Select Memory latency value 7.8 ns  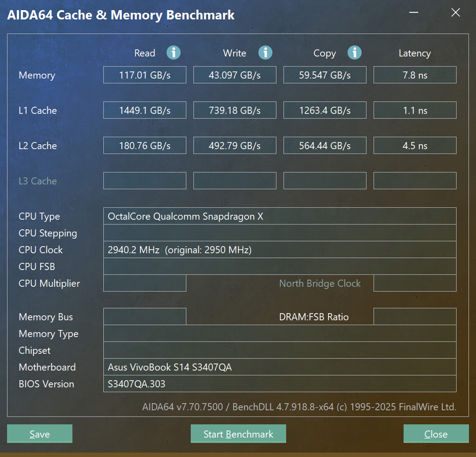click(415, 75)
